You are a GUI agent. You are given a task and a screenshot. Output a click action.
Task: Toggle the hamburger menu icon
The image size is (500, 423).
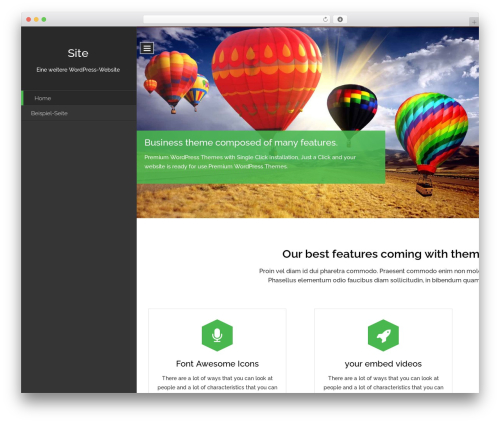(147, 48)
